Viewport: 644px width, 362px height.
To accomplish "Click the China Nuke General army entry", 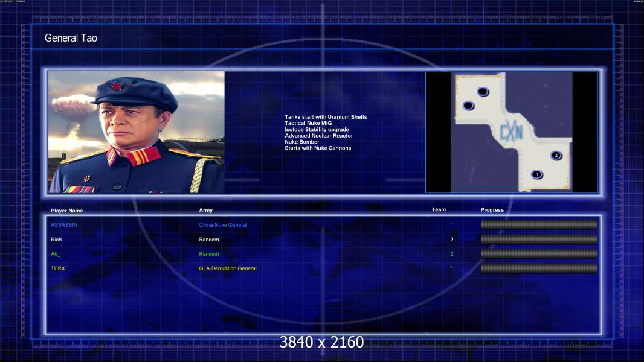I will [x=223, y=225].
